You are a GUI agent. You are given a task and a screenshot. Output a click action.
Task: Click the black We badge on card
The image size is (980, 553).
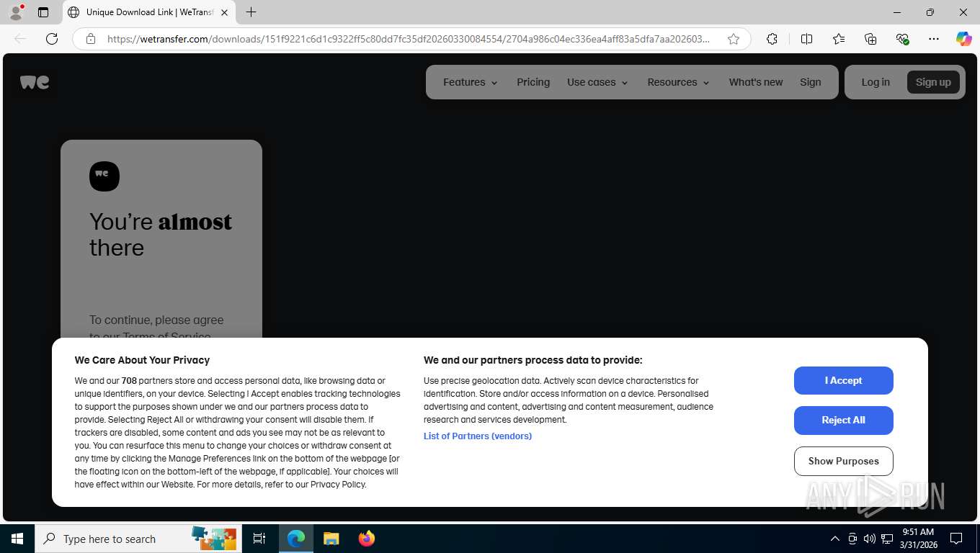pyautogui.click(x=104, y=176)
